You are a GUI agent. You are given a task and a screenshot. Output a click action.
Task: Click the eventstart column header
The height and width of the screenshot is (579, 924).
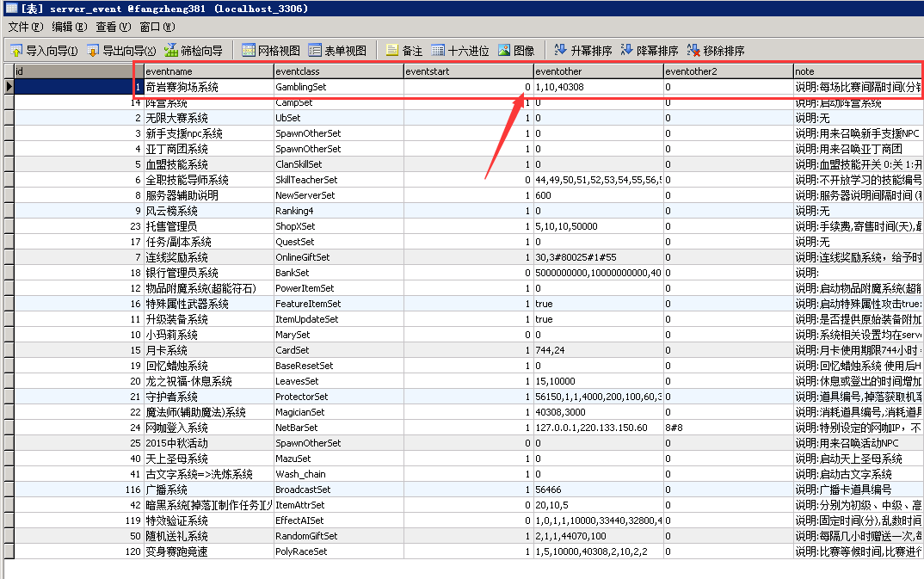pos(469,71)
